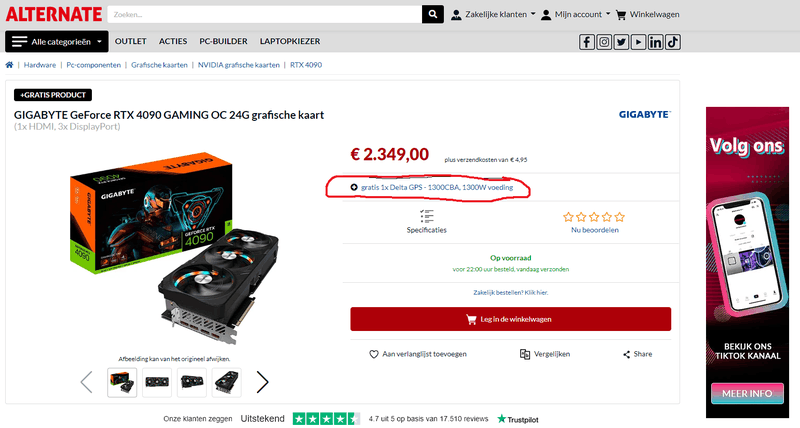Open the Instagram social icon
Screen dimensions: 800x428
(x=604, y=42)
